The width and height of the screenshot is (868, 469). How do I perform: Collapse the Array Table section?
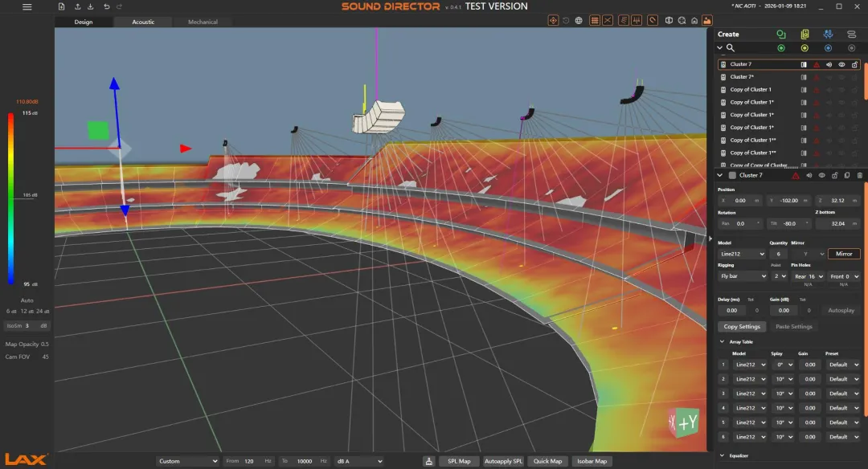pyautogui.click(x=722, y=342)
